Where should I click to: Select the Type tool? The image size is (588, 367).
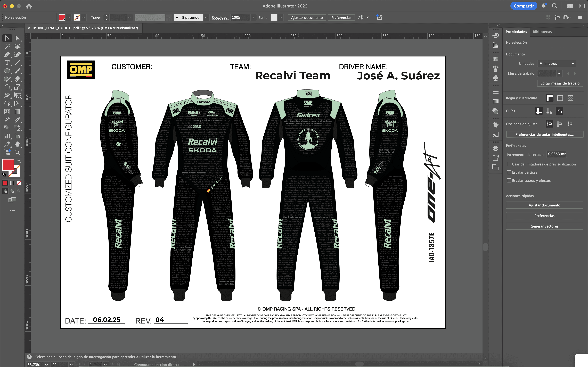[7, 63]
